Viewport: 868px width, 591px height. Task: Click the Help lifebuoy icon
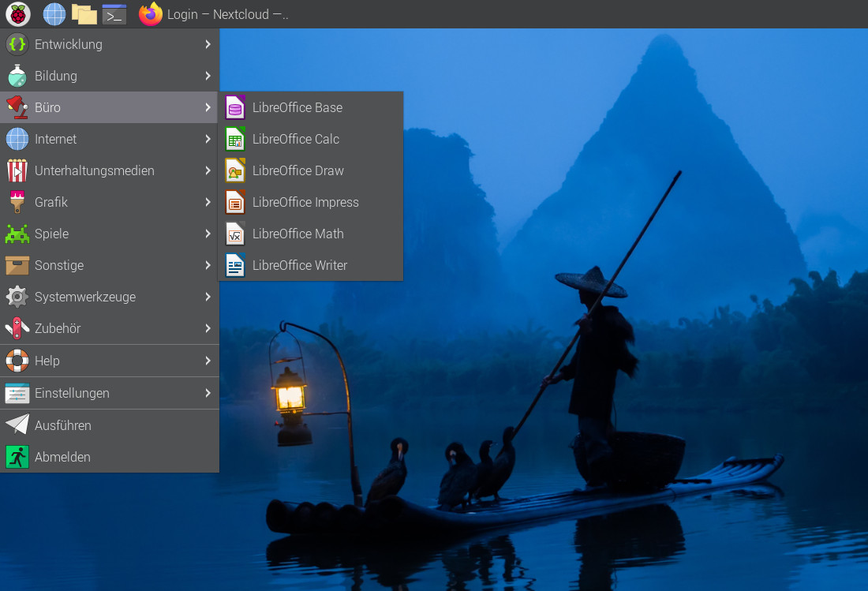pyautogui.click(x=17, y=361)
